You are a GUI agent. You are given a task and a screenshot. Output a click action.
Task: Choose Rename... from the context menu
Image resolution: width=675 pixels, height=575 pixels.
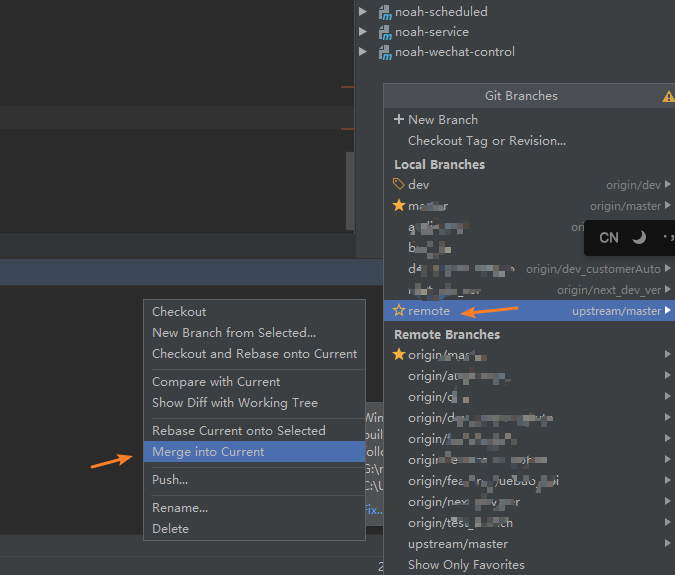point(254,508)
